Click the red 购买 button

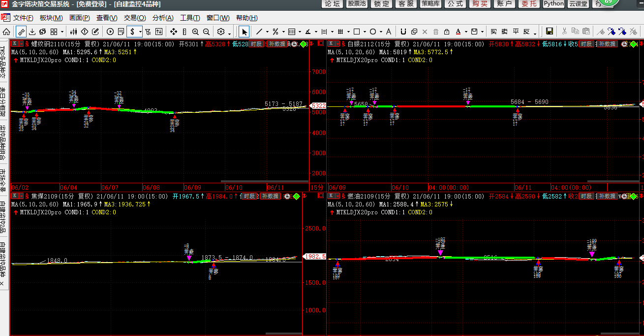(480, 4)
